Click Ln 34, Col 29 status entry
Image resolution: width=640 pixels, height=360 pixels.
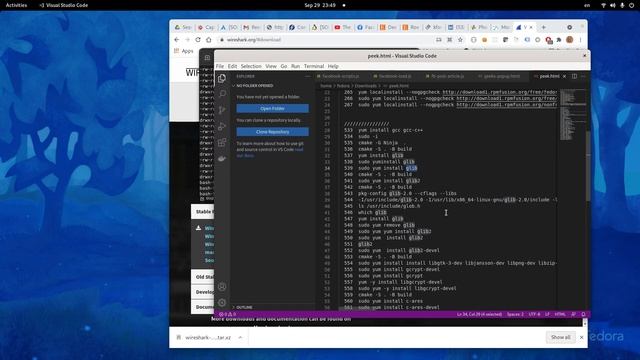tap(479, 314)
